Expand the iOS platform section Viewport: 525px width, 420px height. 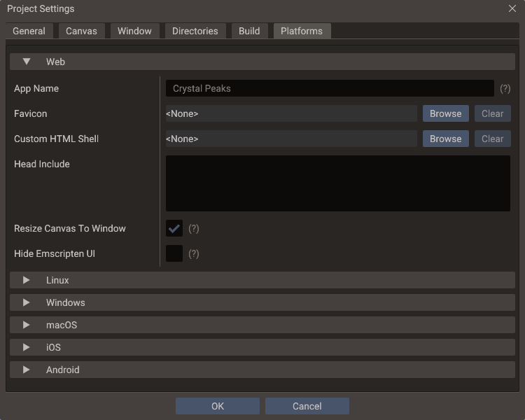click(262, 347)
